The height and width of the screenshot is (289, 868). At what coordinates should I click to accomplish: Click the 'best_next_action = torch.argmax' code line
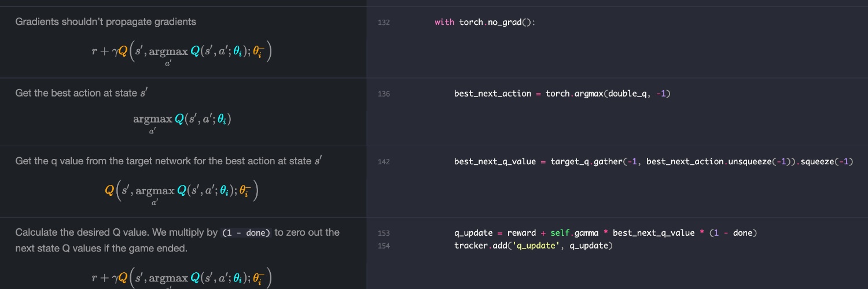(562, 94)
